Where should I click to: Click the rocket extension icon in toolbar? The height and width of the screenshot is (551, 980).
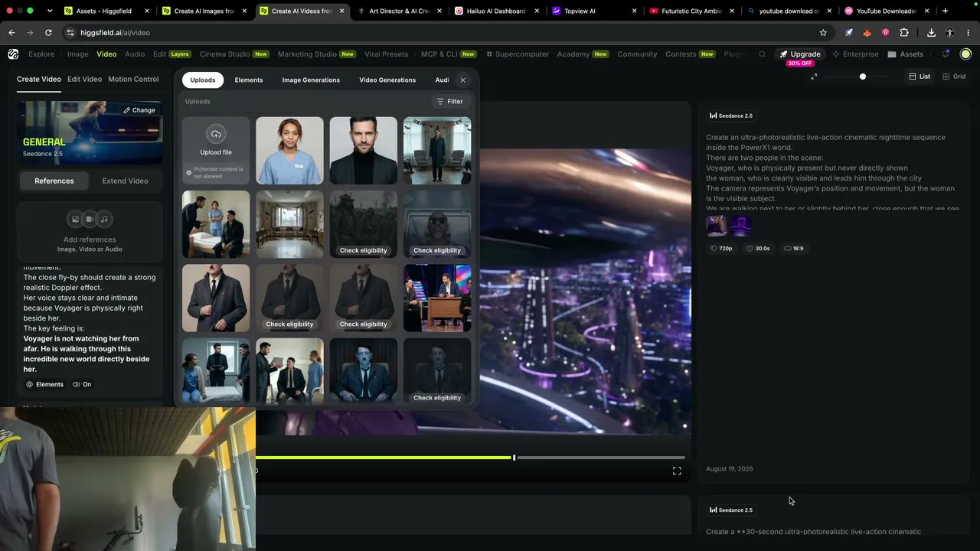(x=849, y=33)
